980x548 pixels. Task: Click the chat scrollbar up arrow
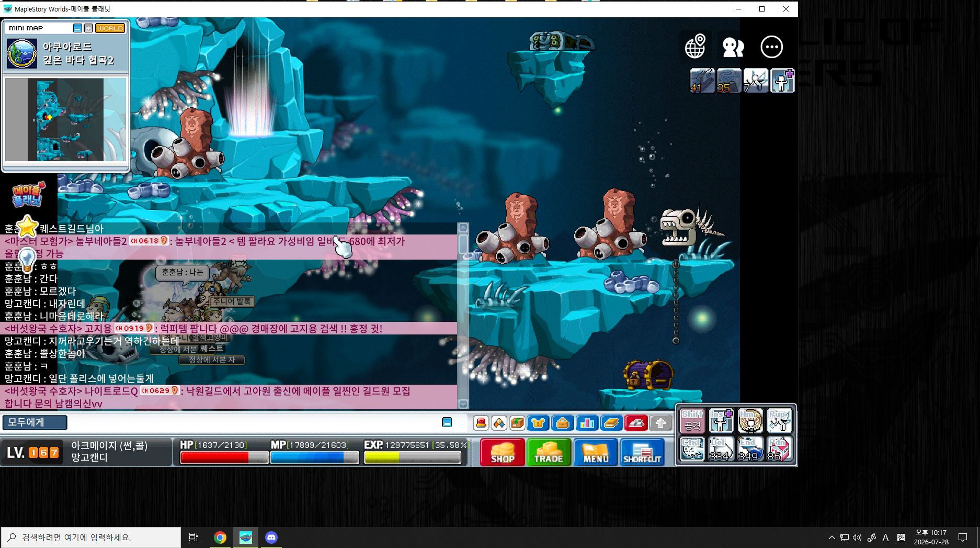[463, 228]
